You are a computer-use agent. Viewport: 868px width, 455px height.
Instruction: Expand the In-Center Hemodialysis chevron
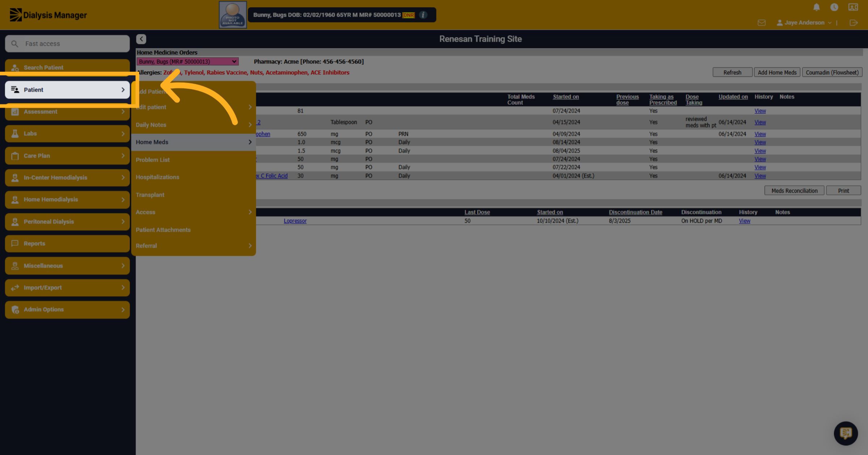[x=123, y=178]
